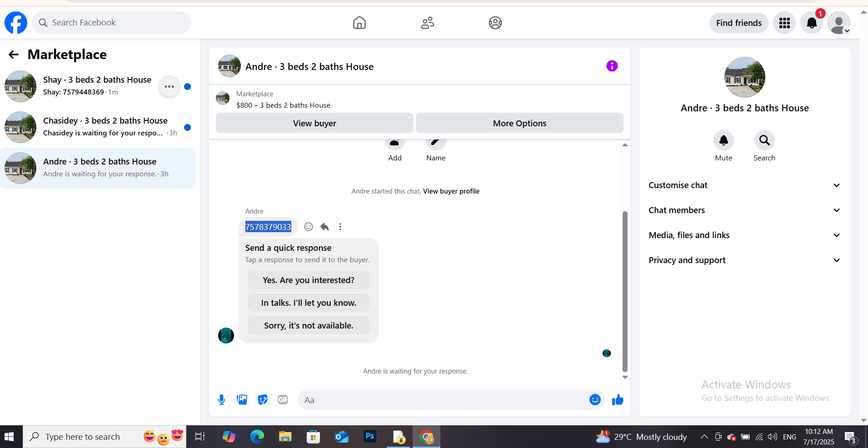
Task: Click the chat scrollbar thumb
Action: [x=625, y=292]
